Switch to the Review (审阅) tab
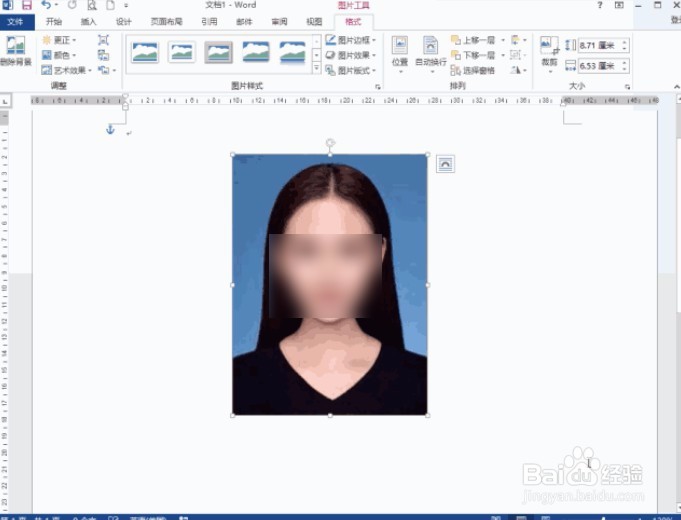This screenshot has height=520, width=681. (279, 22)
